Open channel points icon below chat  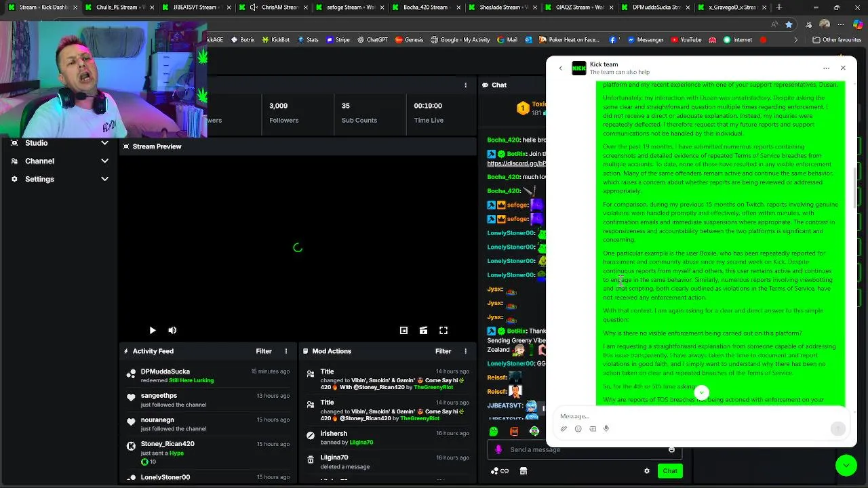click(500, 471)
